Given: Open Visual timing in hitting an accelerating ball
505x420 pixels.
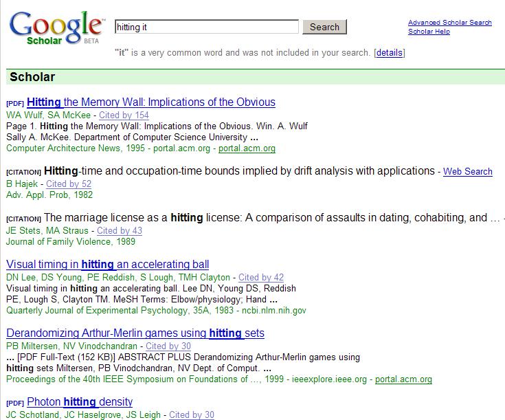Looking at the screenshot, I should 108,265.
